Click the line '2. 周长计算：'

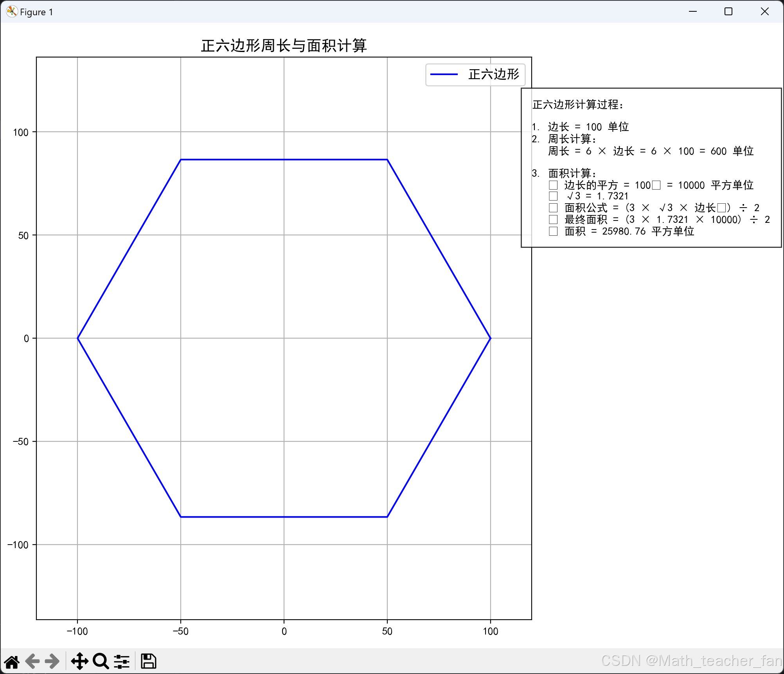(x=565, y=139)
